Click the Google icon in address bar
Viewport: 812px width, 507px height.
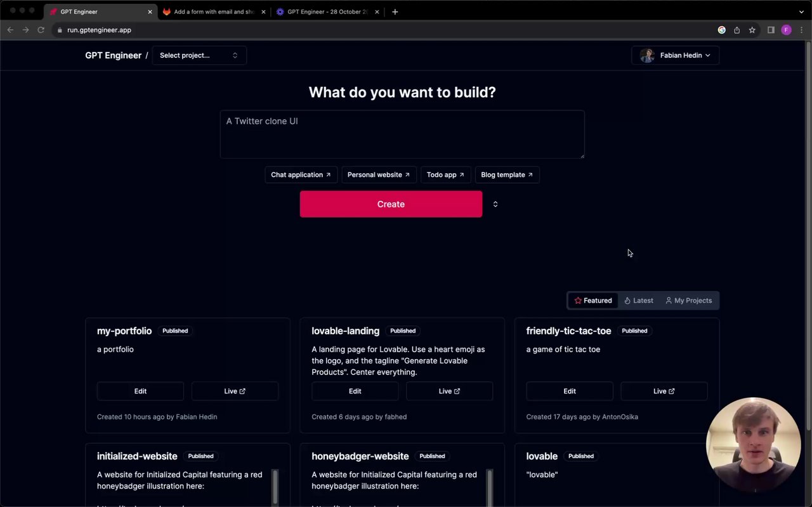pyautogui.click(x=721, y=30)
